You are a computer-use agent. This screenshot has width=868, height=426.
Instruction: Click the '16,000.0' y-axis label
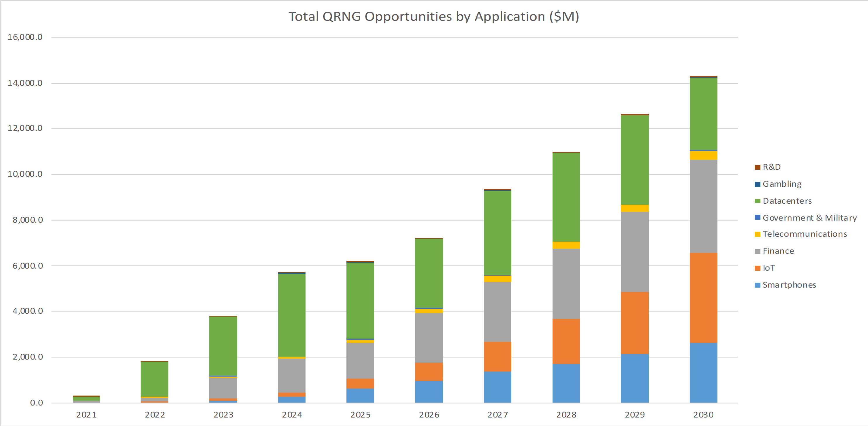click(x=25, y=37)
